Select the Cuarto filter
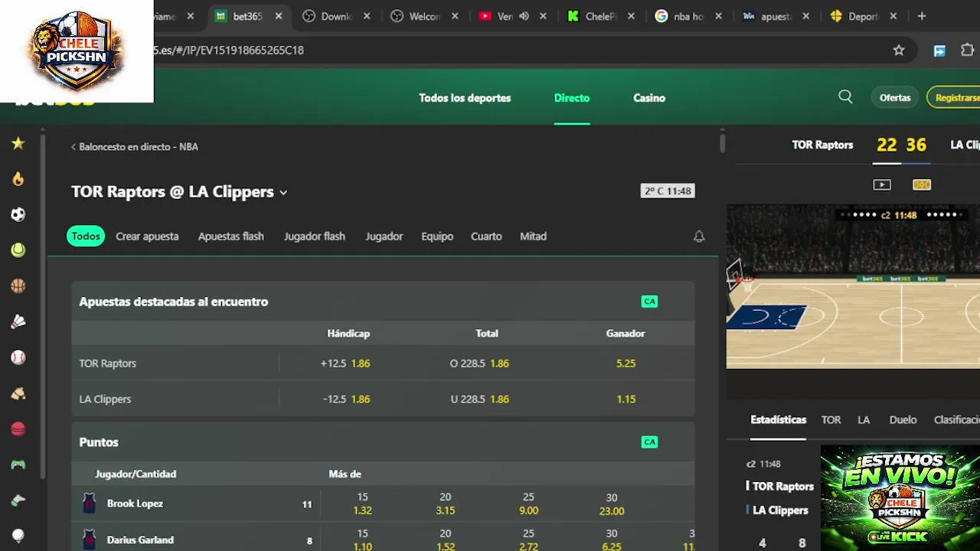This screenshot has width=980, height=551. tap(486, 236)
